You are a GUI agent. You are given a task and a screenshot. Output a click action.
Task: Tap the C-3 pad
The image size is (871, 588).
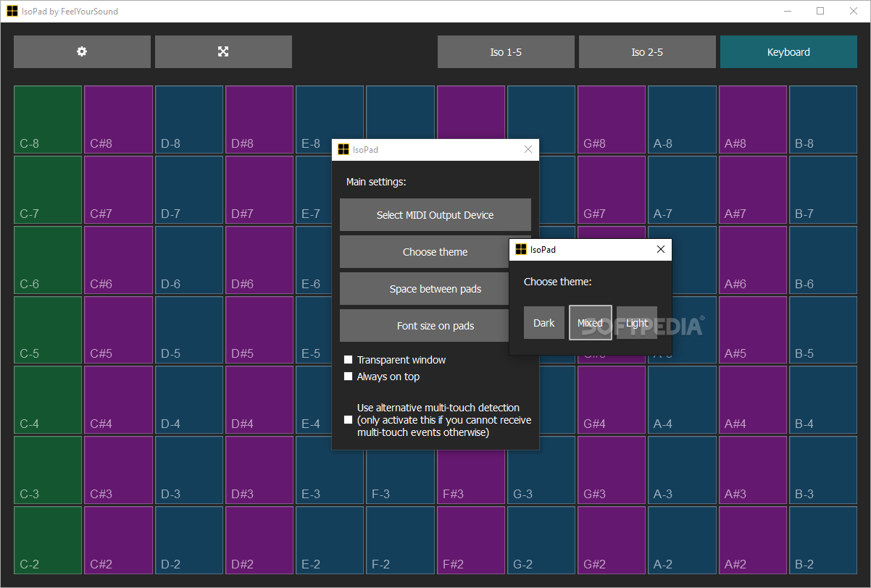tap(48, 471)
